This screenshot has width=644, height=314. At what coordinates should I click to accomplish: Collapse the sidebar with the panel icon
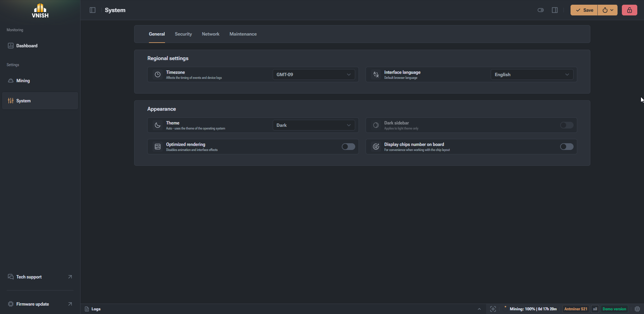pos(93,10)
